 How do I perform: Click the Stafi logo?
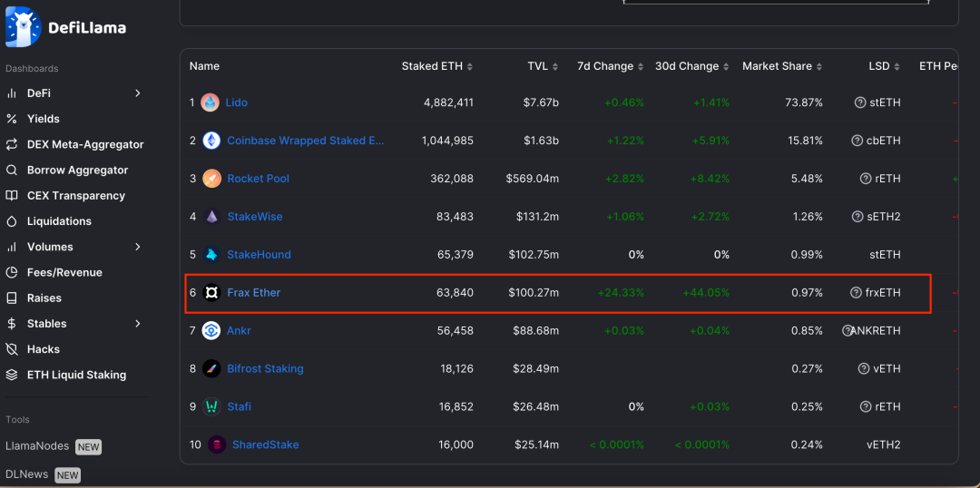click(211, 406)
